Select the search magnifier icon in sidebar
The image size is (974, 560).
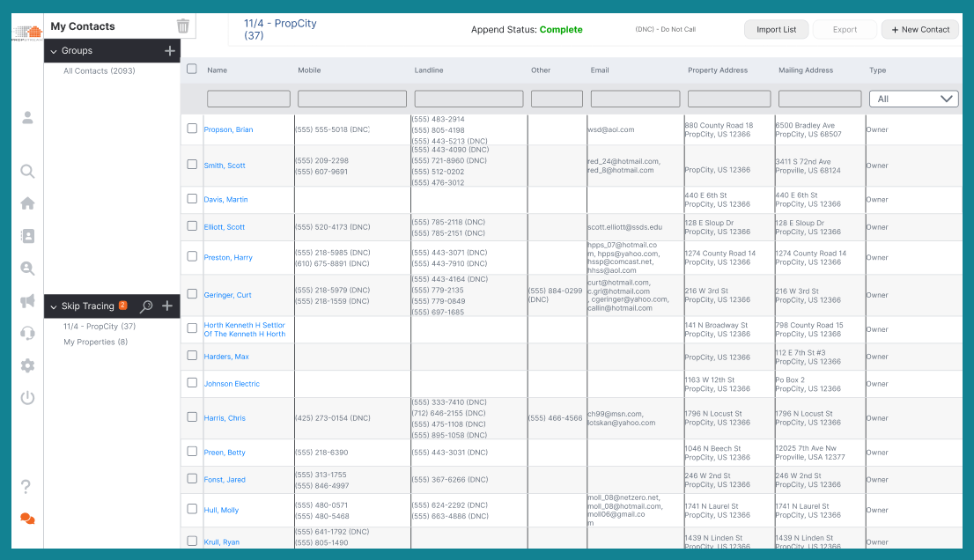(27, 171)
